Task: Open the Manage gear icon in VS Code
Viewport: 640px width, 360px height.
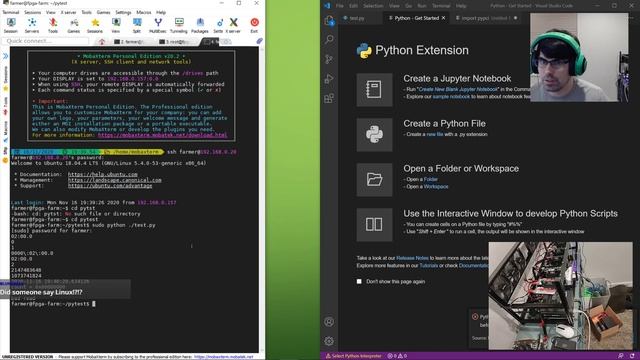Action: [329, 341]
